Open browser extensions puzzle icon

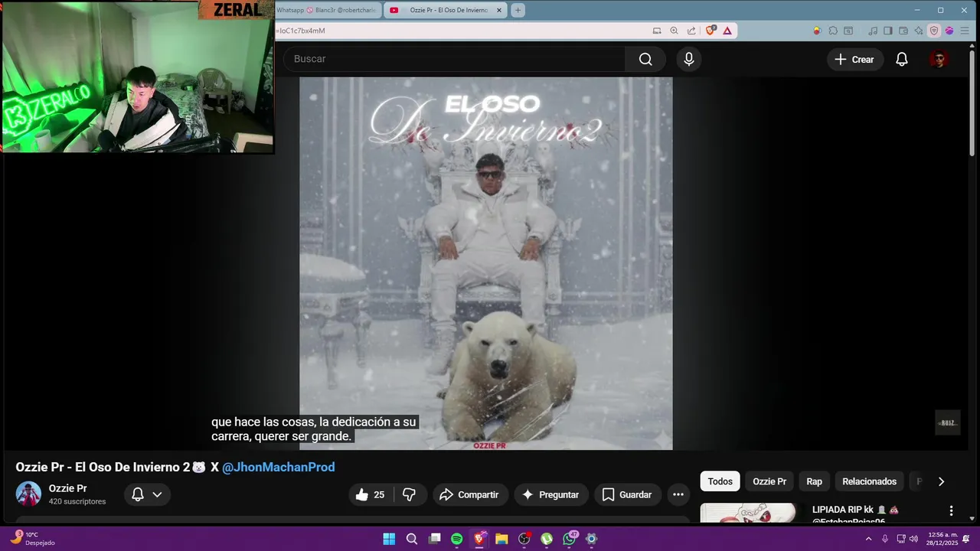coord(833,31)
